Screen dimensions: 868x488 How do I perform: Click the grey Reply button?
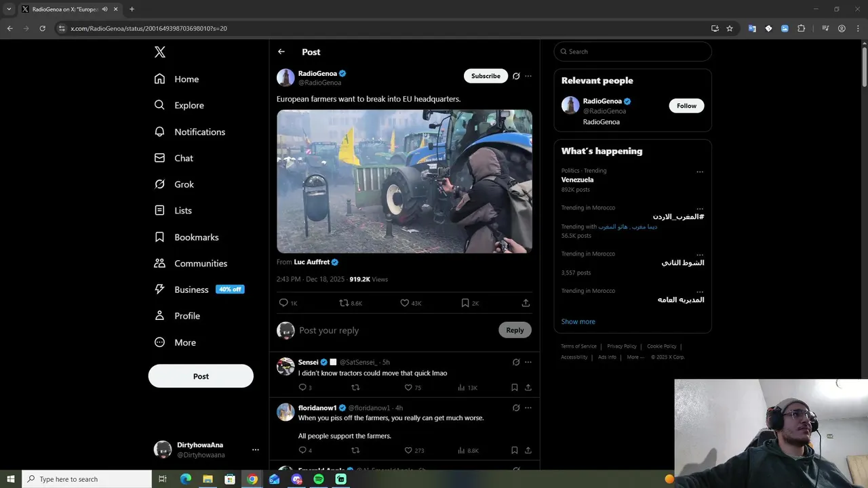[x=515, y=330]
